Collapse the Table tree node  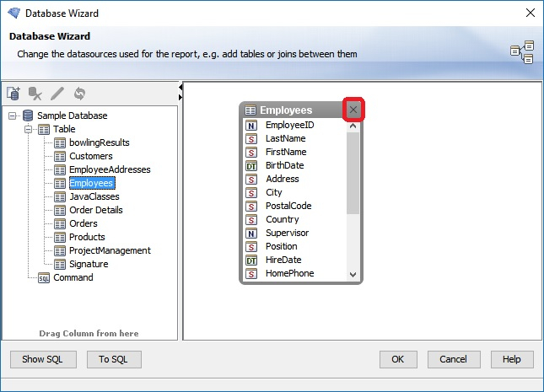tap(28, 129)
